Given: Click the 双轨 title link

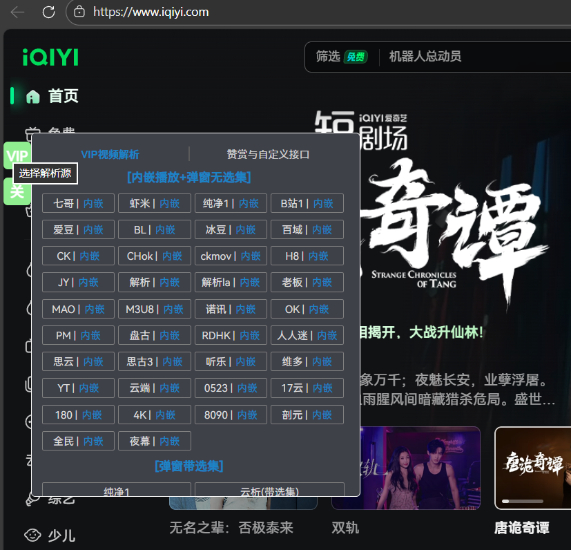Looking at the screenshot, I should click(345, 527).
